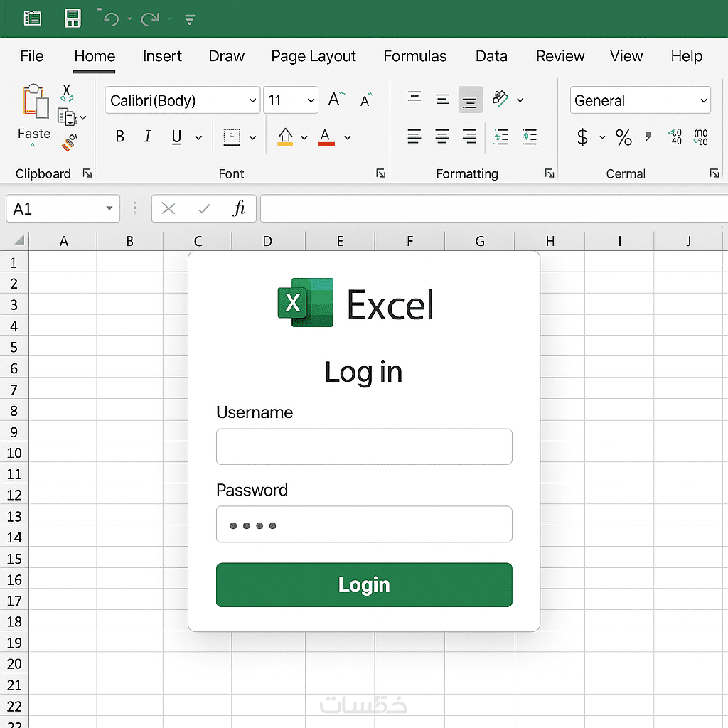The height and width of the screenshot is (728, 728).
Task: Apply the red font color
Action: point(326,137)
